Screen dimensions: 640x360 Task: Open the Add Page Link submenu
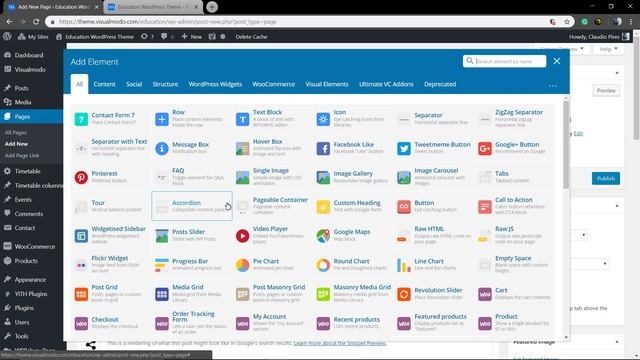pyautogui.click(x=22, y=156)
